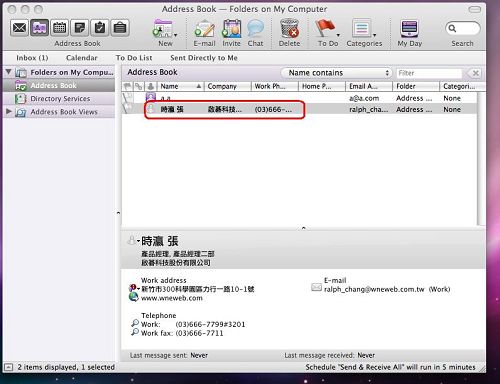This screenshot has width=500, height=384.
Task: Toggle the flag on the a@a.com row
Action: coord(127,98)
